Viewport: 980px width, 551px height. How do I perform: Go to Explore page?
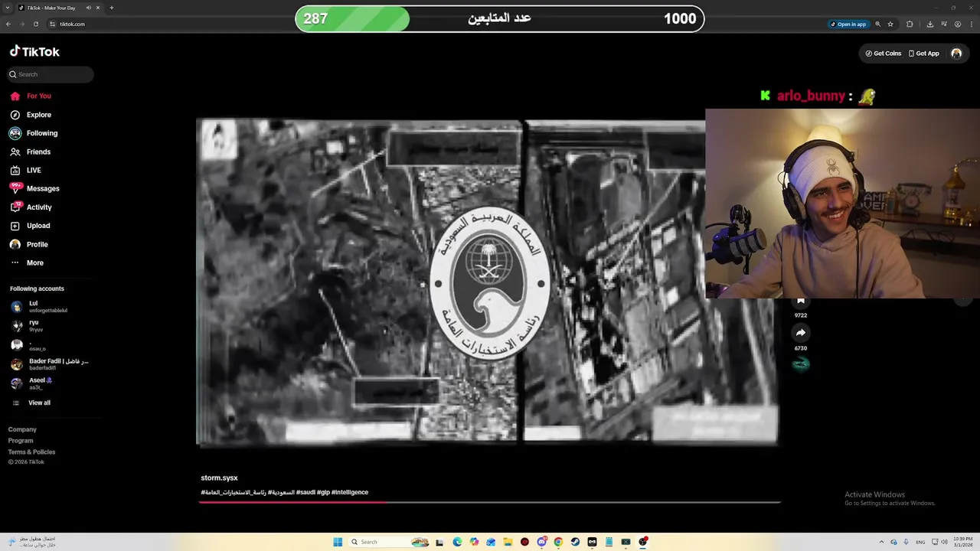[x=31, y=115]
